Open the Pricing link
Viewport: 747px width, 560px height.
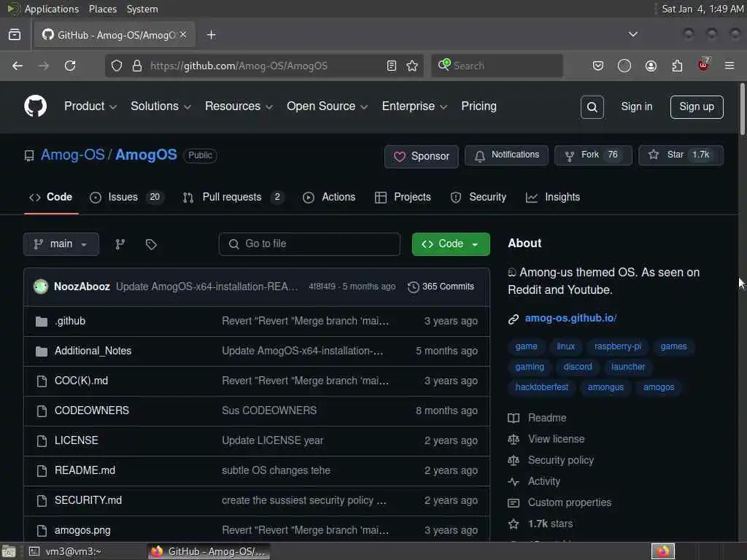tap(479, 106)
